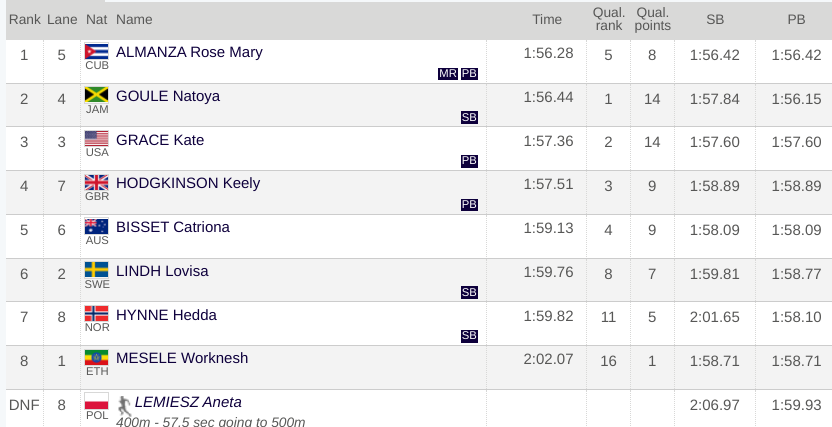This screenshot has width=832, height=427.
Task: Click the Norway flag icon
Action: tap(96, 313)
